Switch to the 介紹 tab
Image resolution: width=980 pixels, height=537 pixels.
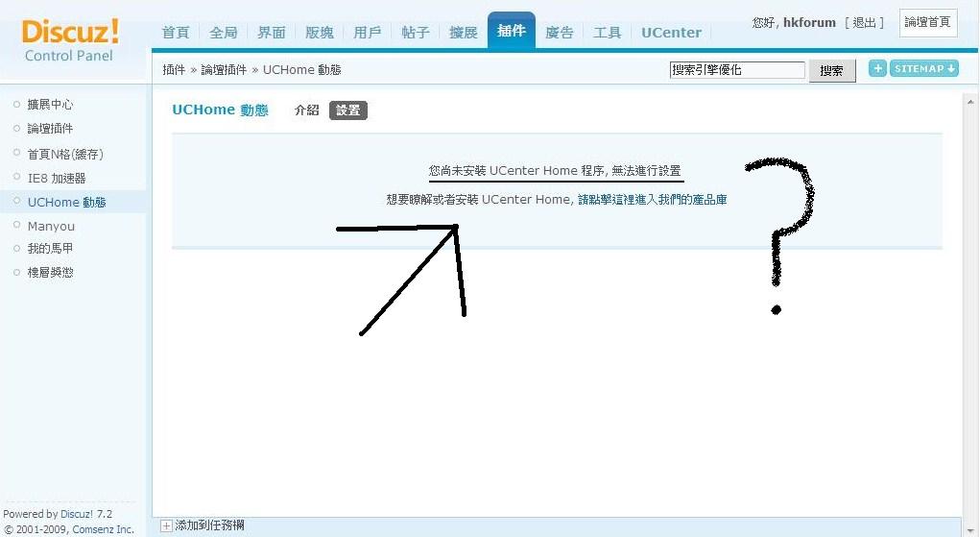[307, 110]
